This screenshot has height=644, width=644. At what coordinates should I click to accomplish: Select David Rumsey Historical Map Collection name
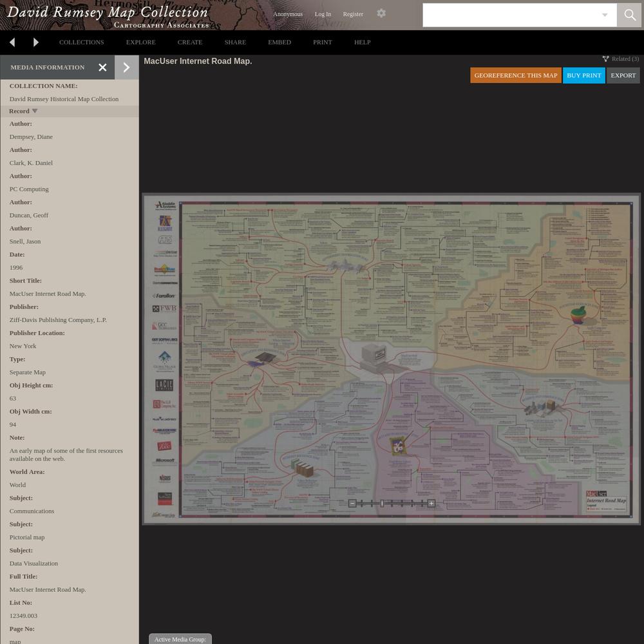pyautogui.click(x=64, y=99)
